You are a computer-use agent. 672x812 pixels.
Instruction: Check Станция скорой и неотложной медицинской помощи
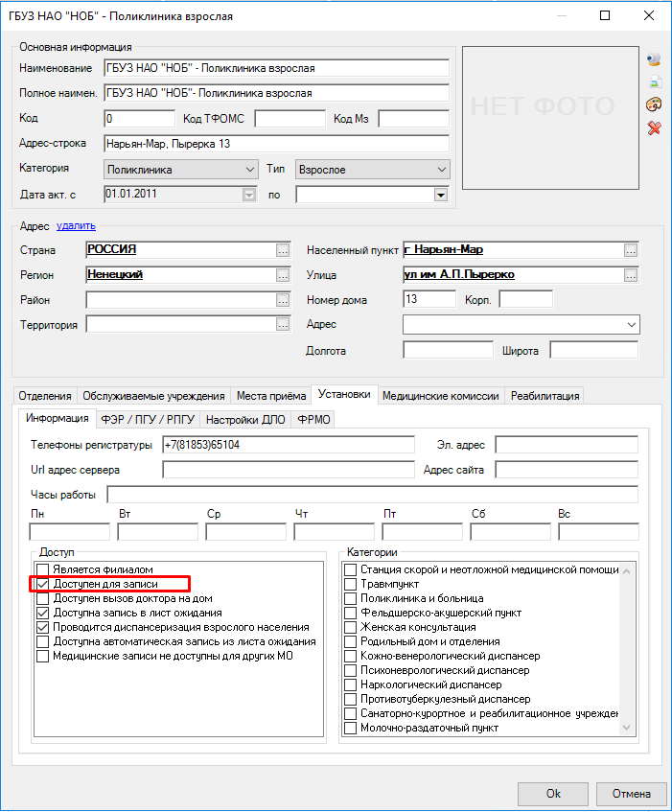351,569
